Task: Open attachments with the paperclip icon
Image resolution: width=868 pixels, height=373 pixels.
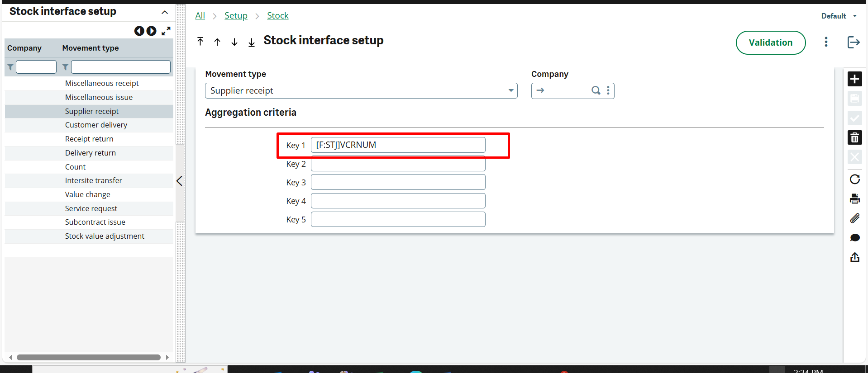Action: [854, 218]
